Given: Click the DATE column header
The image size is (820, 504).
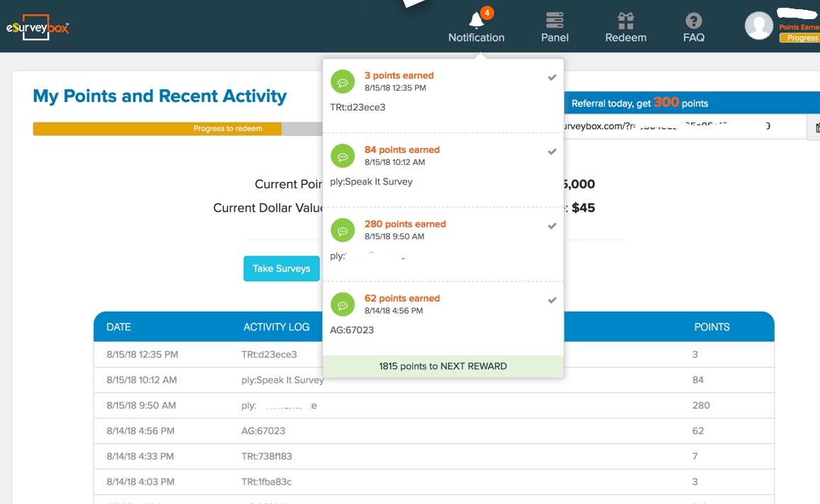Looking at the screenshot, I should pyautogui.click(x=118, y=327).
